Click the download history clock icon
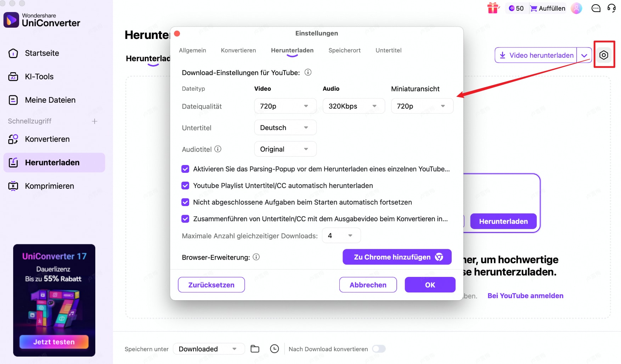Screen dimensions: 621x364 tap(274, 349)
